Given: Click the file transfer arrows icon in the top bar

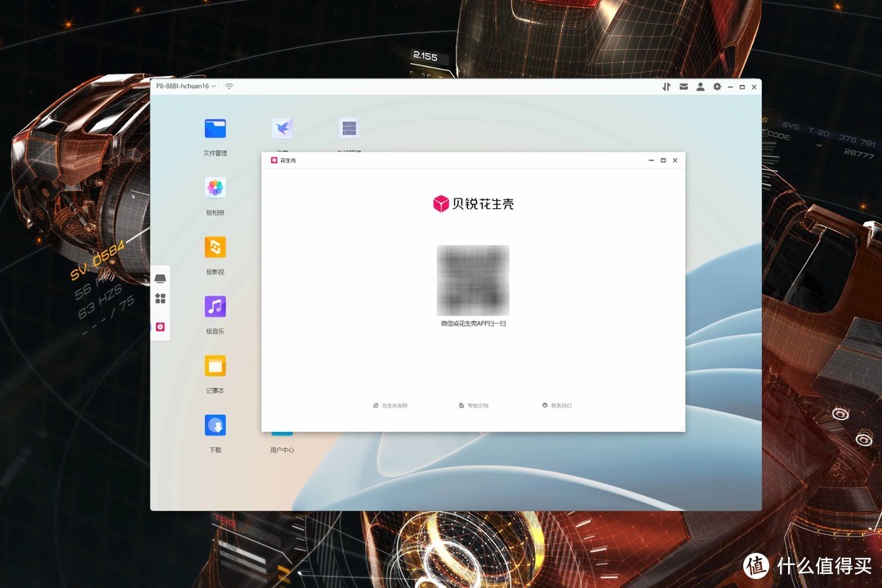Looking at the screenshot, I should (666, 87).
